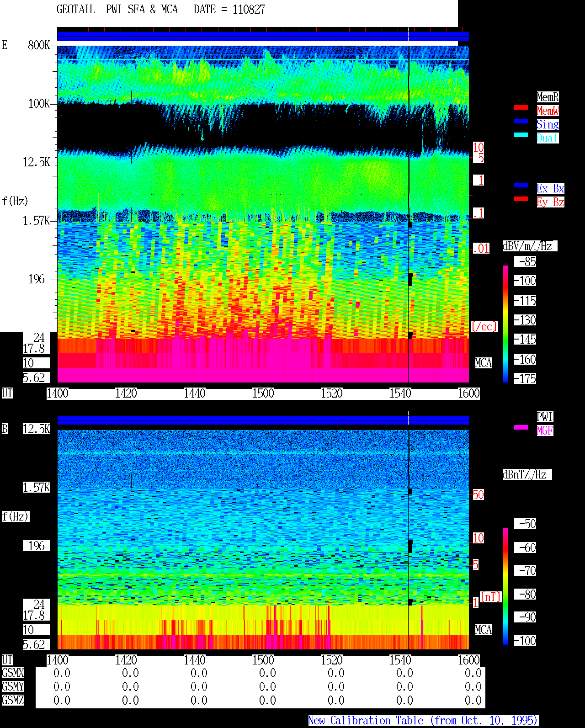Click the blue status bar above B spectrogram
This screenshot has width=585, height=728.
click(263, 420)
